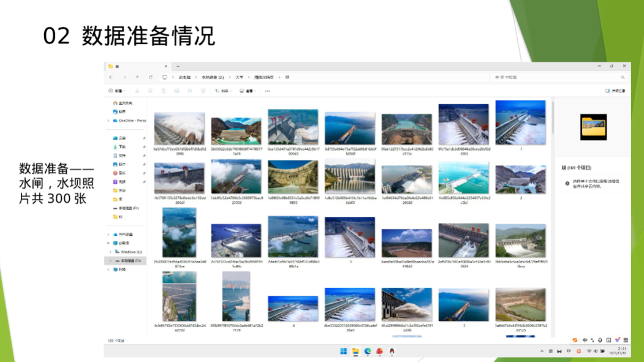
Task: Click the Delete trash icon in toolbar
Action: click(203, 91)
